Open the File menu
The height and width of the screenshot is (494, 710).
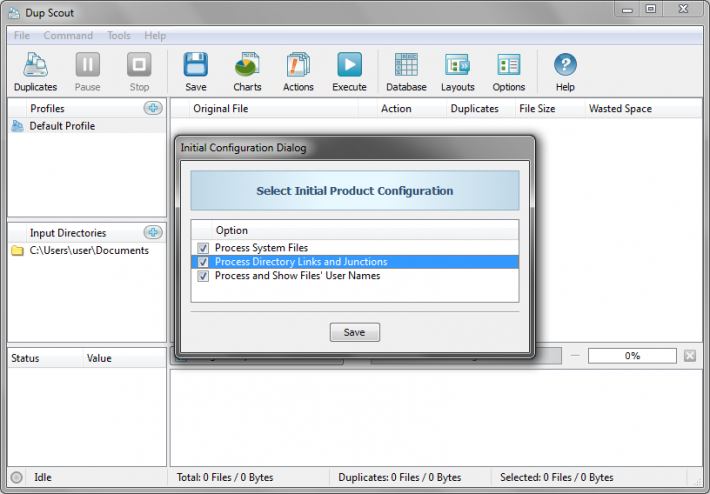21,35
